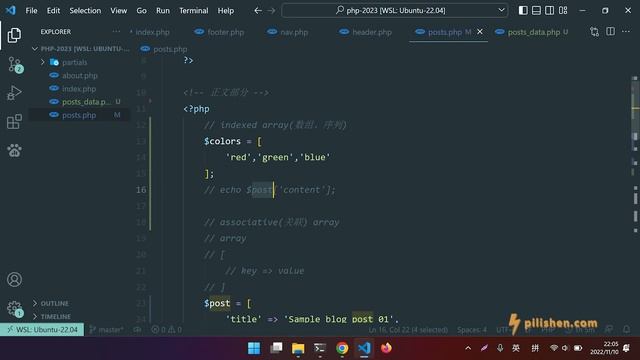The height and width of the screenshot is (360, 640).
Task: Click the volume icon in system tray
Action: pos(565,348)
